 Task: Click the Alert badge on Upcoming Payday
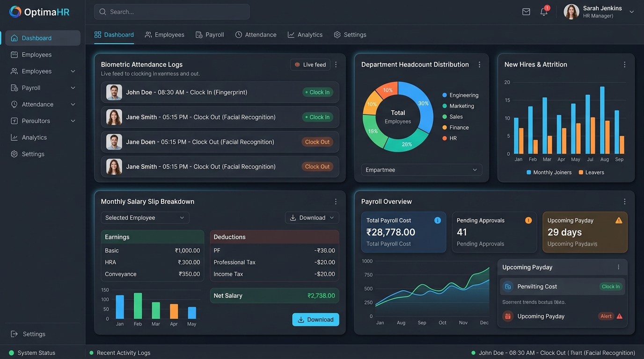click(x=606, y=316)
